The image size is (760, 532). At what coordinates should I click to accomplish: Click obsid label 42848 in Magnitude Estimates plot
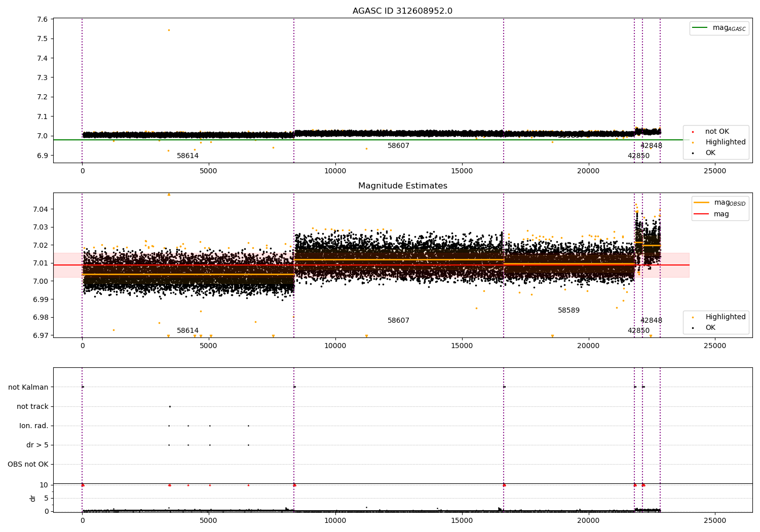tap(651, 321)
